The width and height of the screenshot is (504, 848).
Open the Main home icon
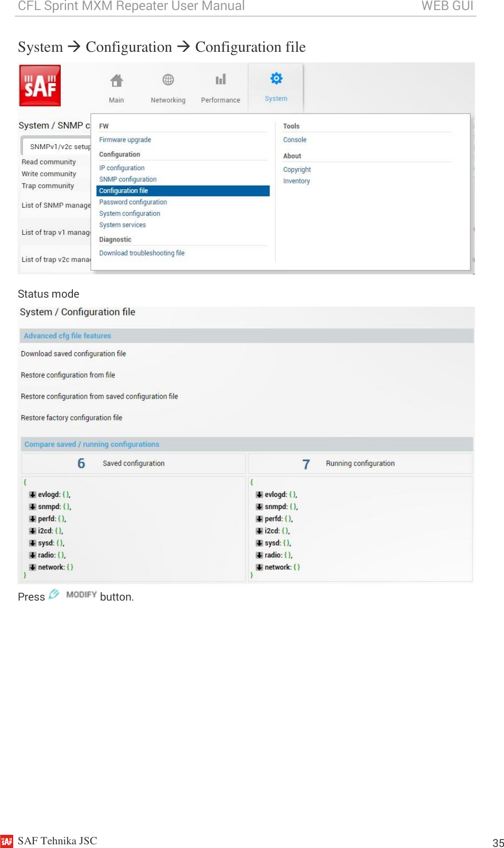[116, 80]
